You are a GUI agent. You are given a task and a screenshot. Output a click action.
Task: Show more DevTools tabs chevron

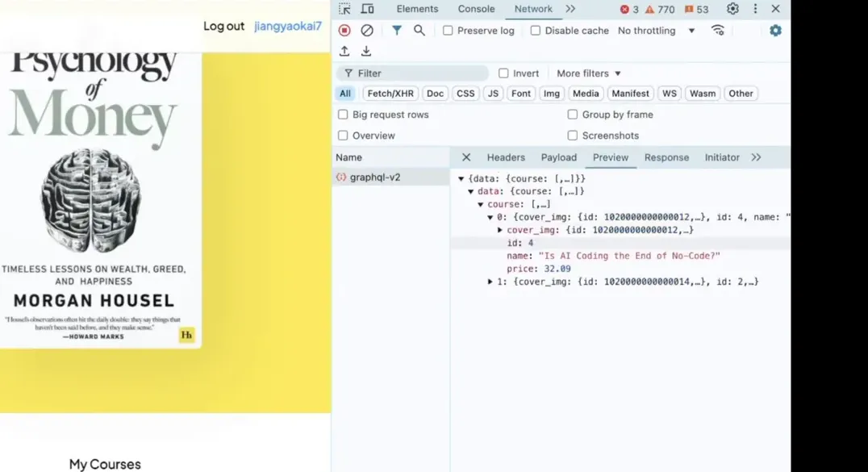pyautogui.click(x=570, y=9)
